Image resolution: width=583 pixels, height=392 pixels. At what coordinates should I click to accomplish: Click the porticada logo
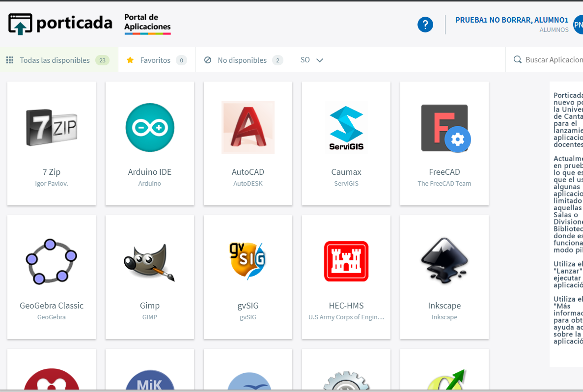[x=60, y=24]
